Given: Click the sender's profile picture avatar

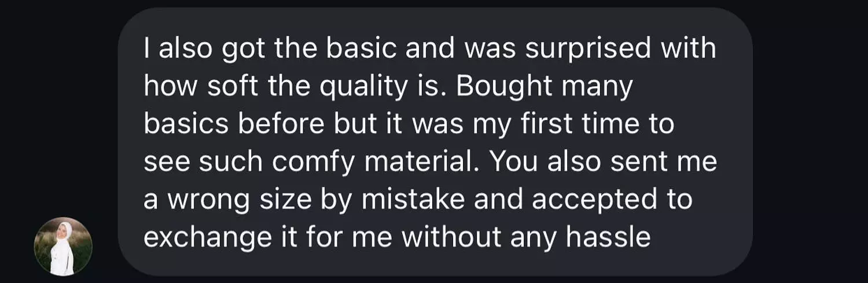Looking at the screenshot, I should coord(63,247).
